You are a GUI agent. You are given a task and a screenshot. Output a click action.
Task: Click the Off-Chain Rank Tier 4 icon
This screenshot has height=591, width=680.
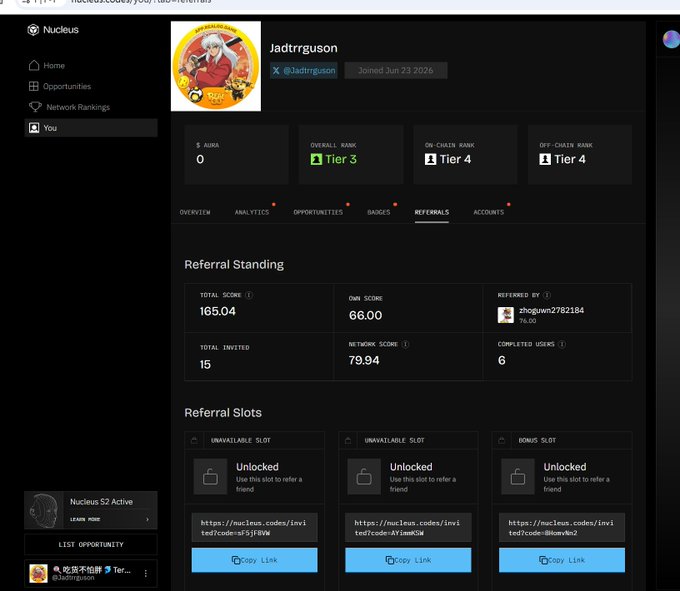(x=545, y=160)
